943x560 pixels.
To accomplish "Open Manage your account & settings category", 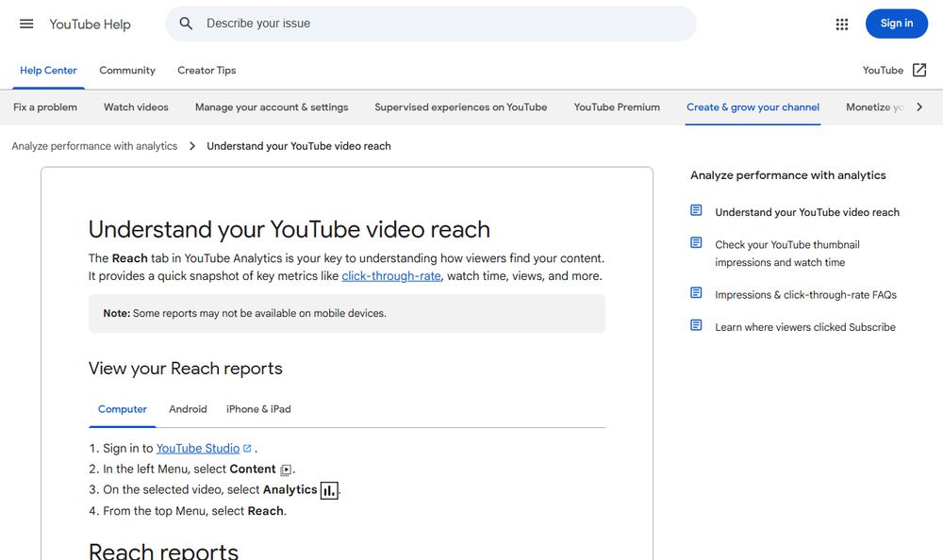I will point(272,107).
